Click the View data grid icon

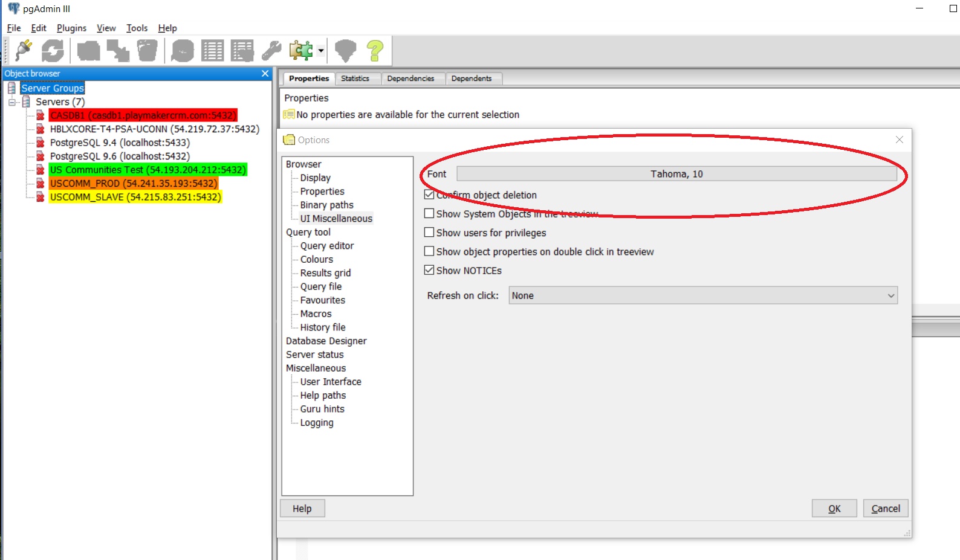pyautogui.click(x=212, y=51)
